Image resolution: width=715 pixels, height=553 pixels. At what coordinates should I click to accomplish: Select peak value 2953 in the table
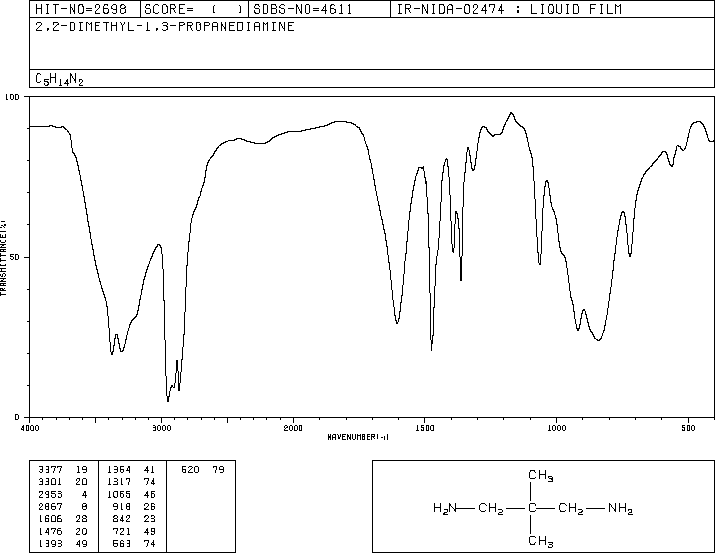[50, 494]
